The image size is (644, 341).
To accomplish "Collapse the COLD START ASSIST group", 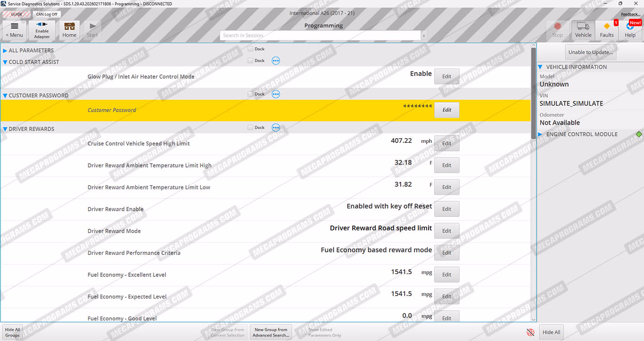I will 5,62.
